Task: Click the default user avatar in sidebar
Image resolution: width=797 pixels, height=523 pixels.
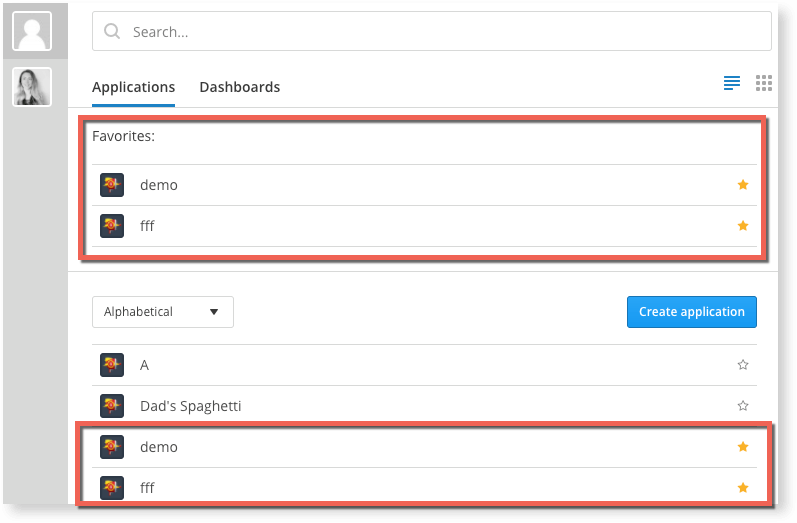Action: tap(32, 31)
